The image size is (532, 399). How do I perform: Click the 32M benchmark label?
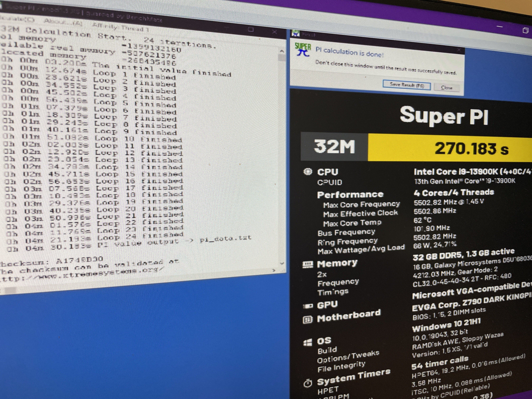[x=334, y=146]
